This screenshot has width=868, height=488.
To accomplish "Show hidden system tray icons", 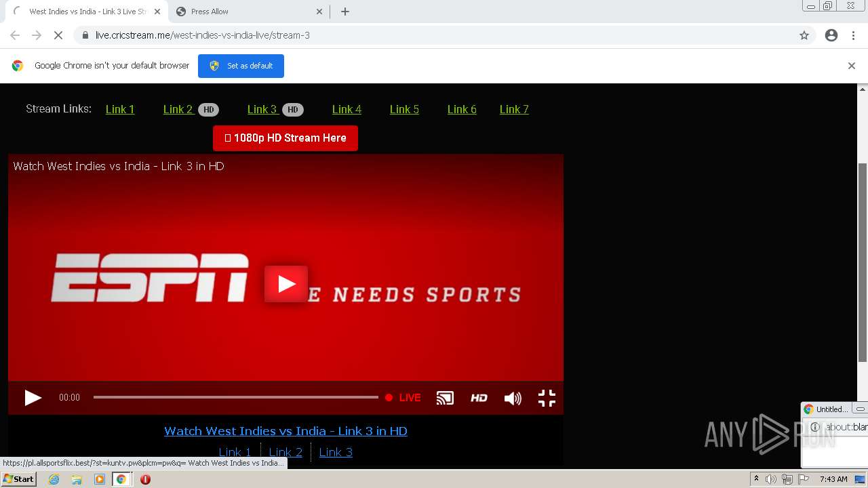I will tap(756, 479).
